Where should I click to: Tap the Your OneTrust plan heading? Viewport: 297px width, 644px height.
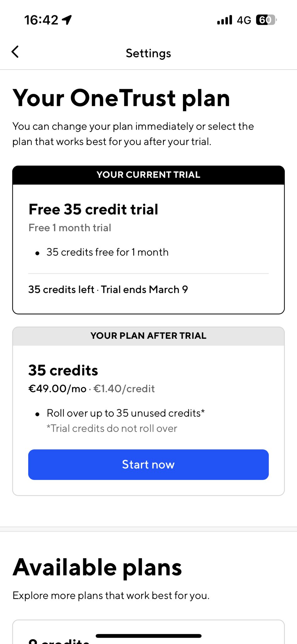tap(121, 98)
